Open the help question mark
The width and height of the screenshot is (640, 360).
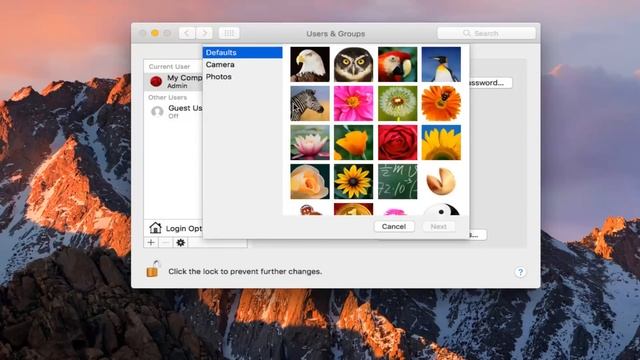520,272
